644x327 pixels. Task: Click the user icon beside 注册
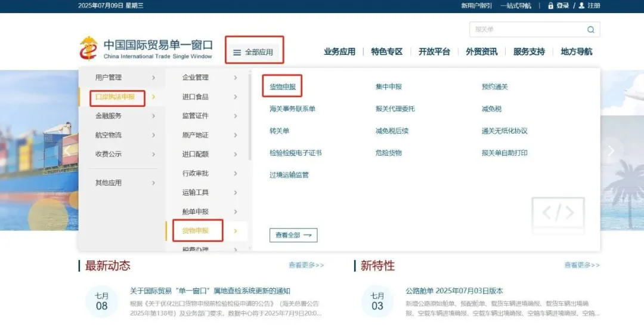point(581,5)
